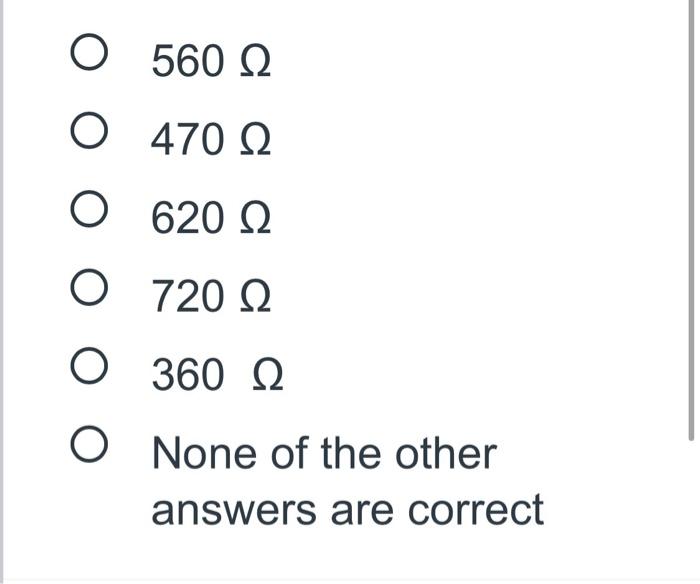Click the Ω symbol after 360
The image size is (700, 584).
point(268,375)
